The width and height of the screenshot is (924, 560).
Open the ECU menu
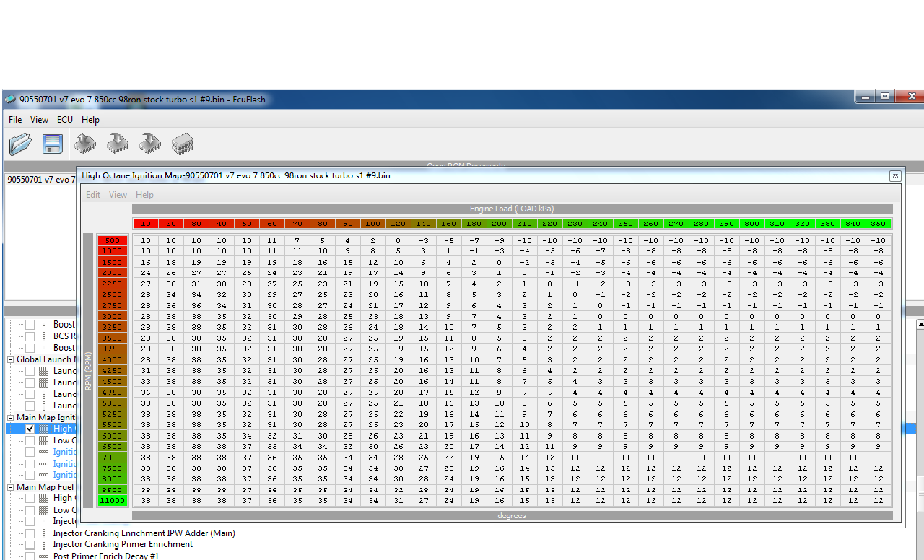pos(65,120)
